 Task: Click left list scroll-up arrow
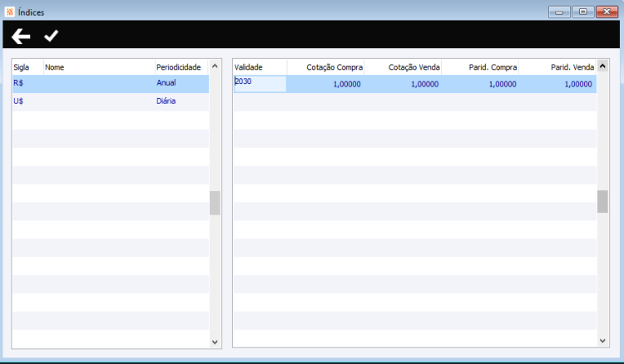click(x=215, y=66)
